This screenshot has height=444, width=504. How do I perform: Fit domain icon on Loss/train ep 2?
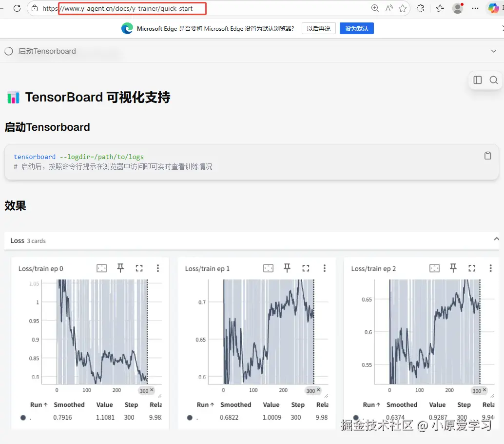435,268
